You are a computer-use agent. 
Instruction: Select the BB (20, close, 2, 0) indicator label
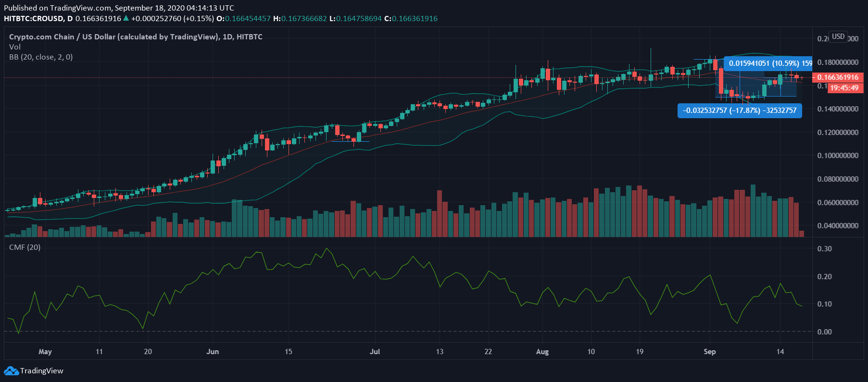click(41, 57)
